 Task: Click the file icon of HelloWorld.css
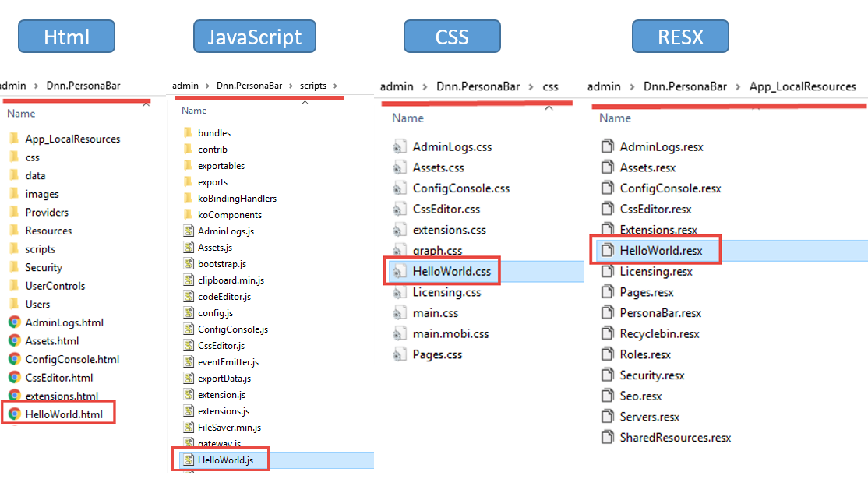[398, 271]
